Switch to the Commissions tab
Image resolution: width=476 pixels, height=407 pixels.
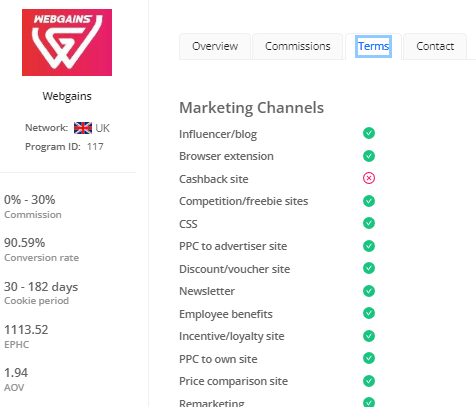[298, 46]
